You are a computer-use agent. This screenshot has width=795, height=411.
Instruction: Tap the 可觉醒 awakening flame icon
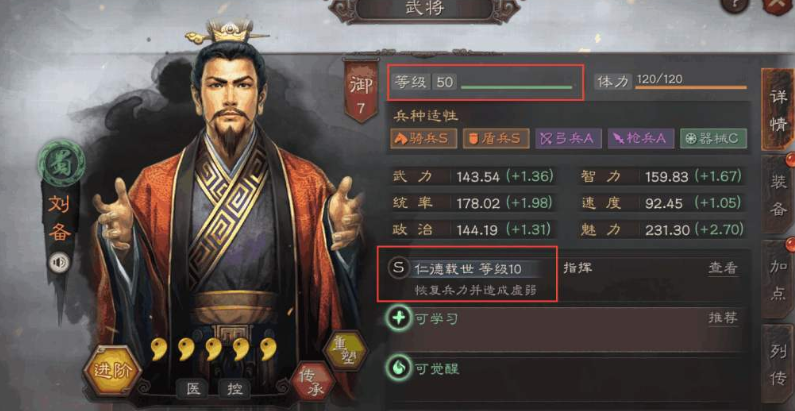(x=399, y=368)
